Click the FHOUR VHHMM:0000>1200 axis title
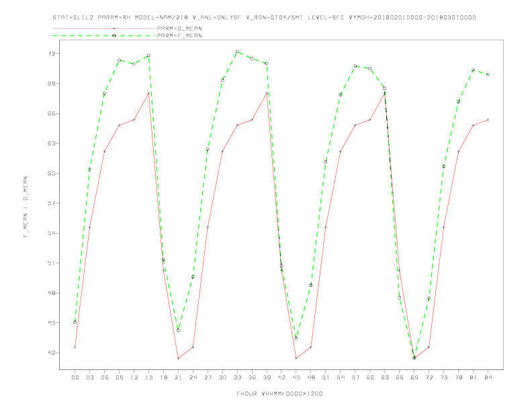Viewport: 532px width, 411px height. pyautogui.click(x=279, y=394)
